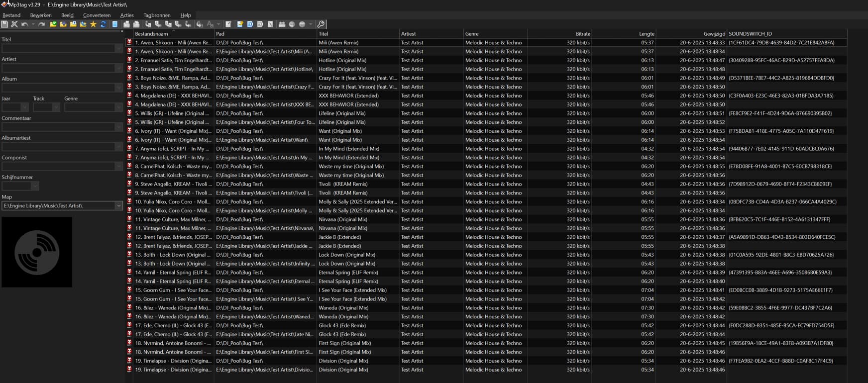Open the Help menu
The width and height of the screenshot is (868, 383).
tap(186, 15)
